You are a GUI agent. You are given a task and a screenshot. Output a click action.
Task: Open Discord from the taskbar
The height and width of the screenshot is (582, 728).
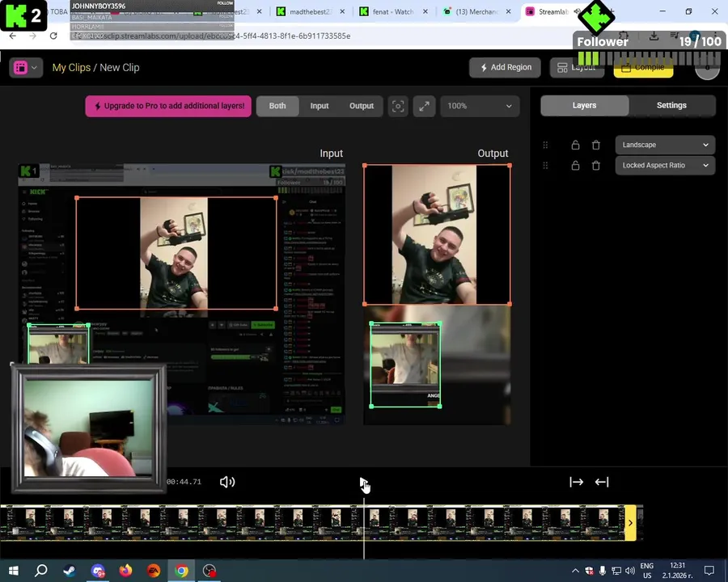click(x=98, y=571)
